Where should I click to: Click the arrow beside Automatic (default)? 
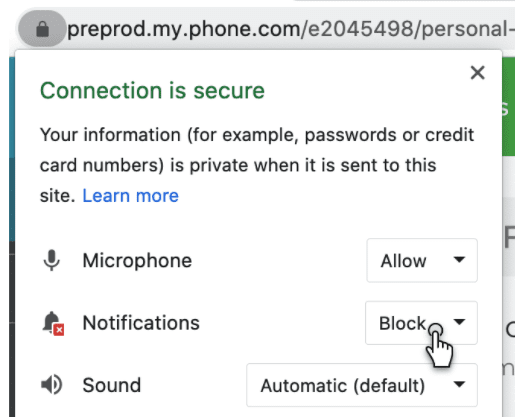pyautogui.click(x=459, y=384)
